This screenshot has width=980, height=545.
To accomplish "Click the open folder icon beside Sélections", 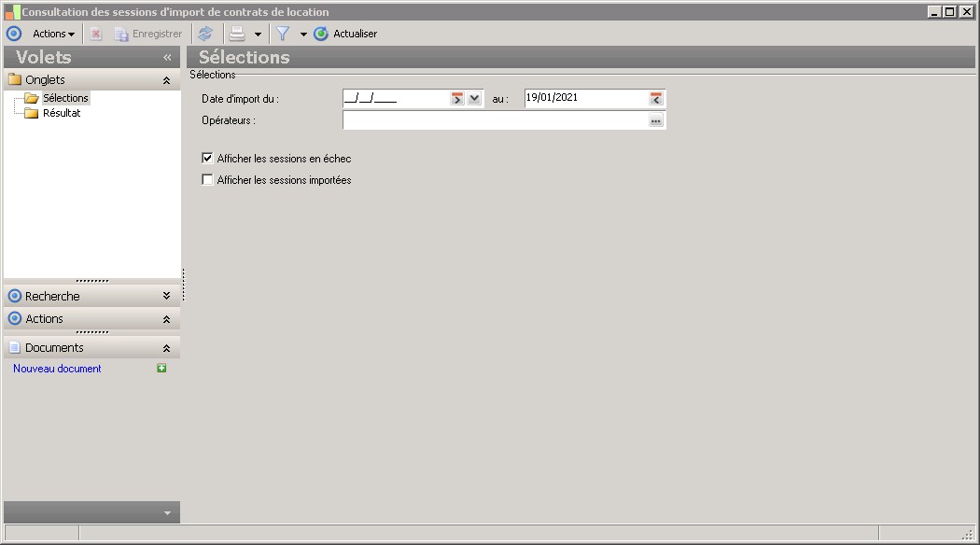I will [31, 98].
